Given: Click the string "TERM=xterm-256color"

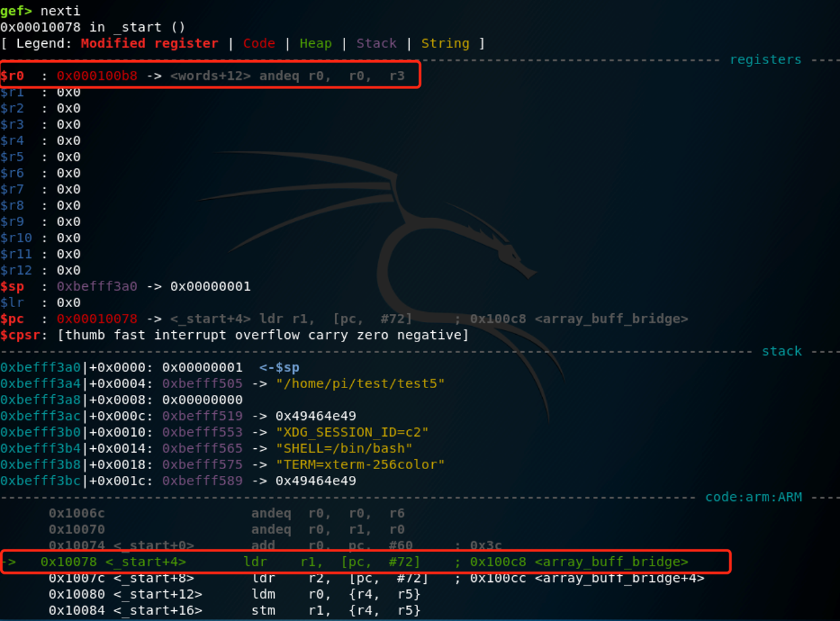Looking at the screenshot, I should [360, 464].
